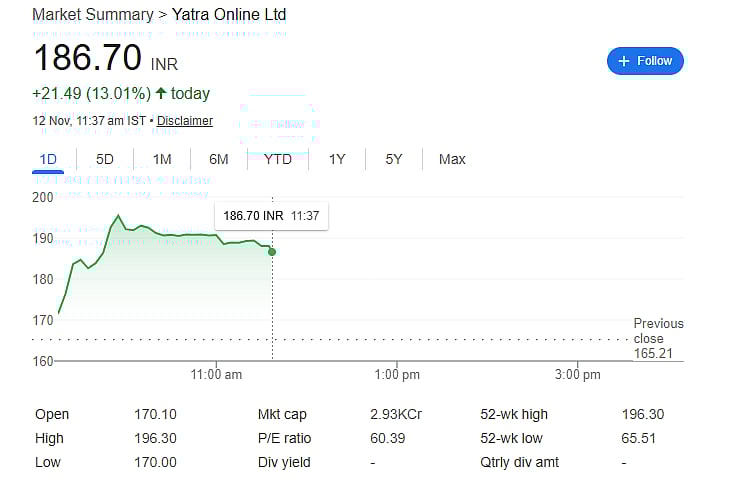Image resolution: width=736 pixels, height=492 pixels.
Task: Open the 1M chart range
Action: [x=162, y=159]
